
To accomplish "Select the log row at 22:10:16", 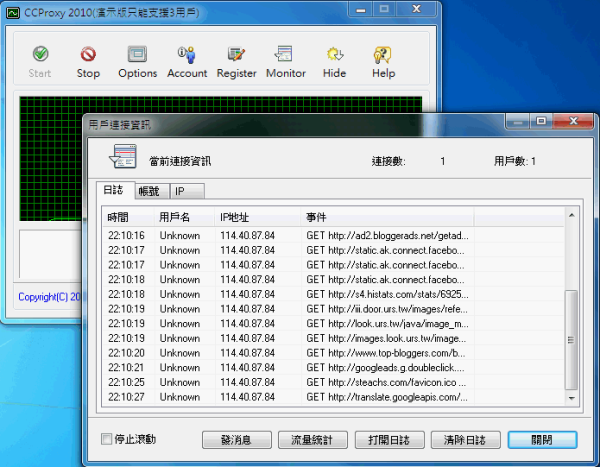I will (x=334, y=235).
